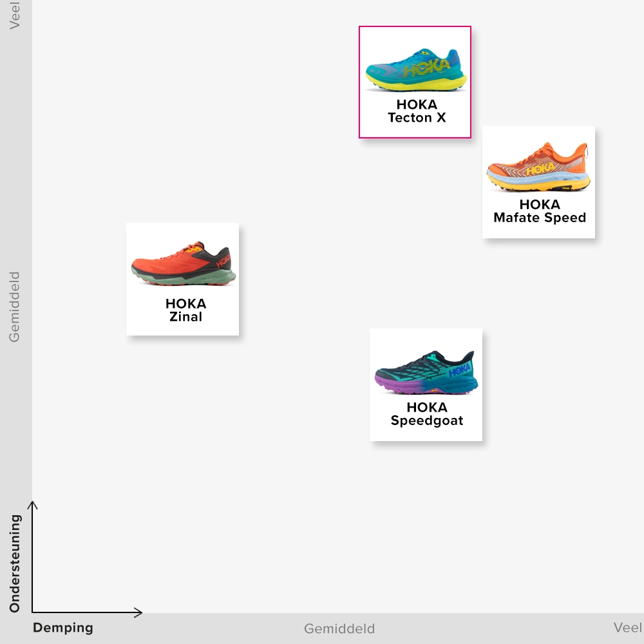Click 'Gemiddeld' on the vertical axis

coord(14,307)
